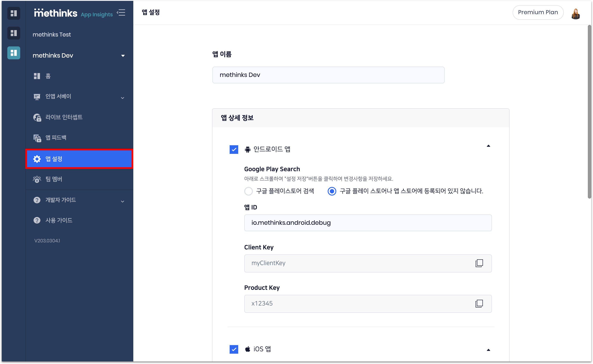Copy the Product Key value

(479, 304)
